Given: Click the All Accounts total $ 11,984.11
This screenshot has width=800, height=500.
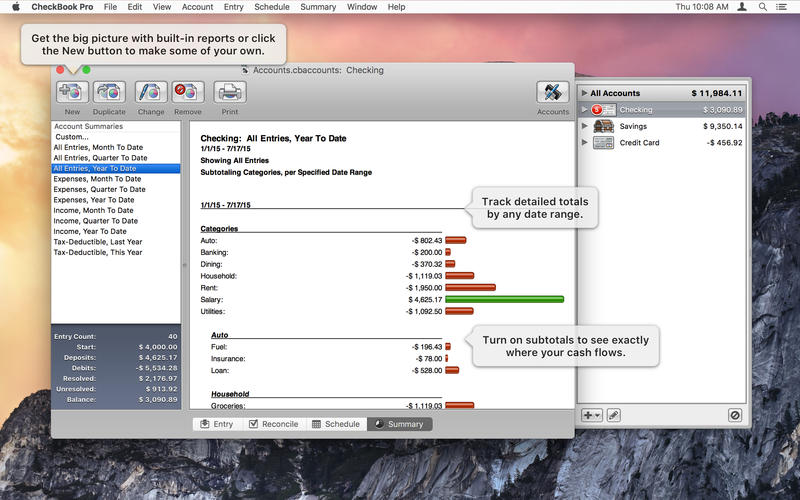Looking at the screenshot, I should 716,93.
